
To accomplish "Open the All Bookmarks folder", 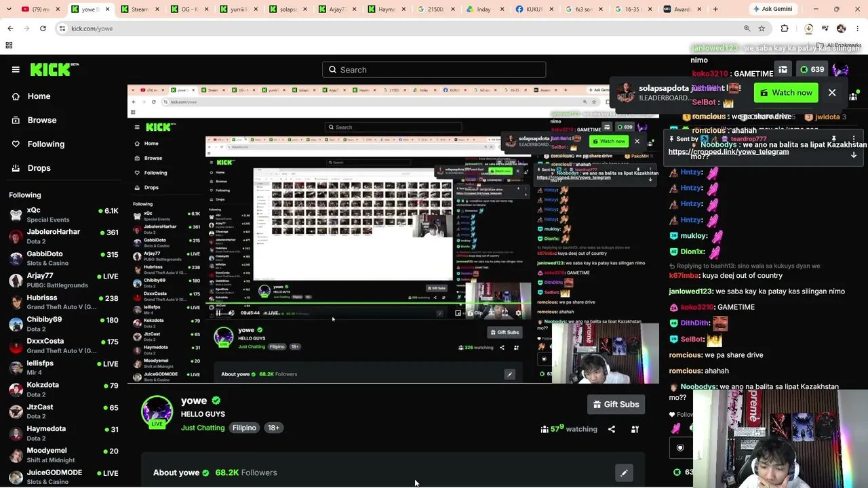I will (x=839, y=45).
